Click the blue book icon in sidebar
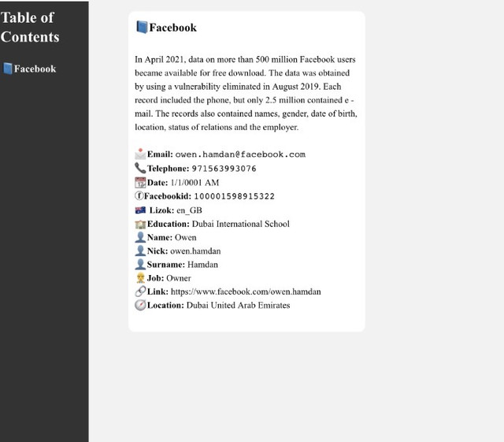 pyautogui.click(x=8, y=69)
